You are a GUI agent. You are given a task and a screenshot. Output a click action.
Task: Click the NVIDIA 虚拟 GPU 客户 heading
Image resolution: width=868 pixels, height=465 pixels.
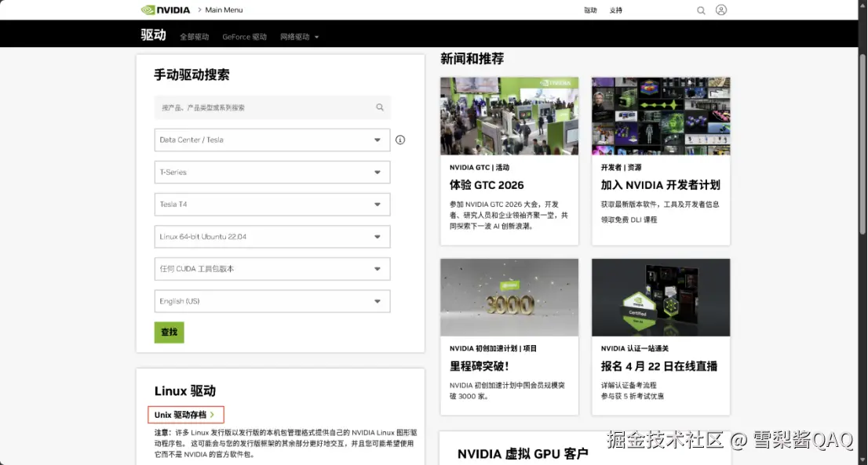pyautogui.click(x=523, y=454)
